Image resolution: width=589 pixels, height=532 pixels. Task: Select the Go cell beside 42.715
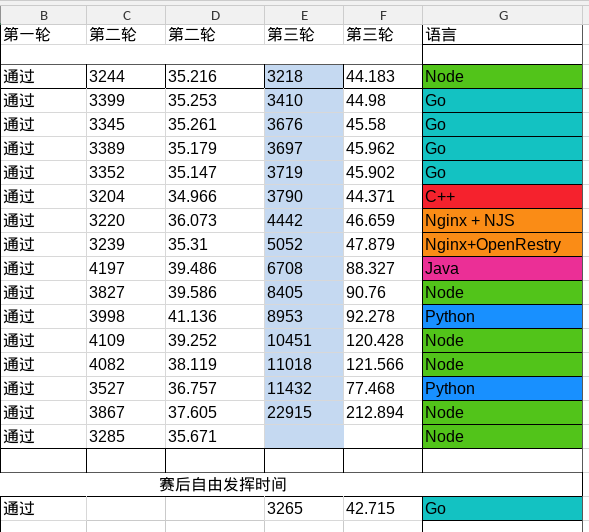tap(503, 509)
